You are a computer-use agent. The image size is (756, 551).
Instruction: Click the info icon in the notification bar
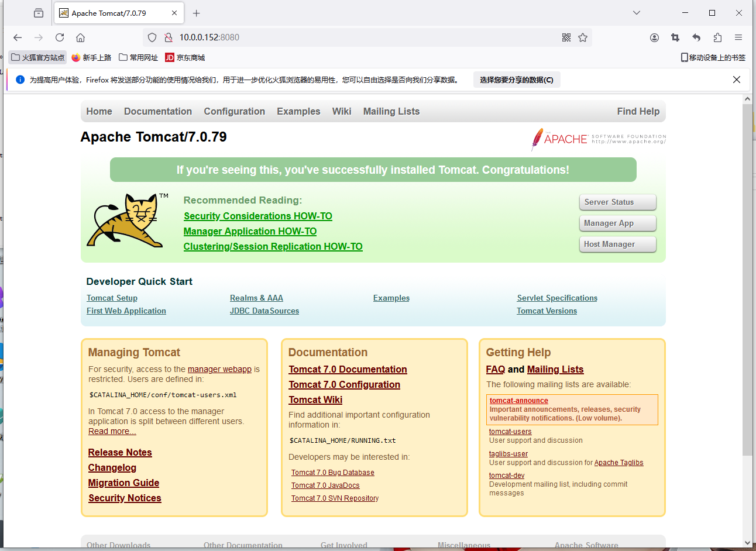pos(20,80)
